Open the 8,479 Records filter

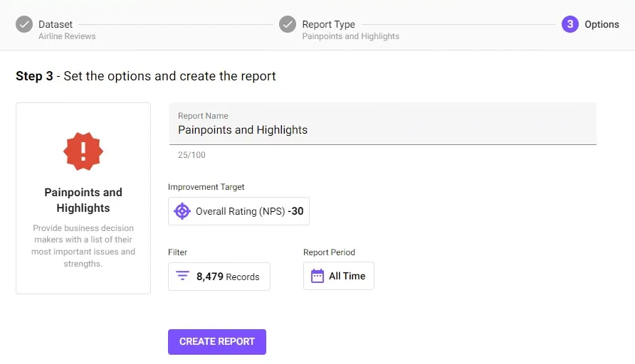coord(219,277)
